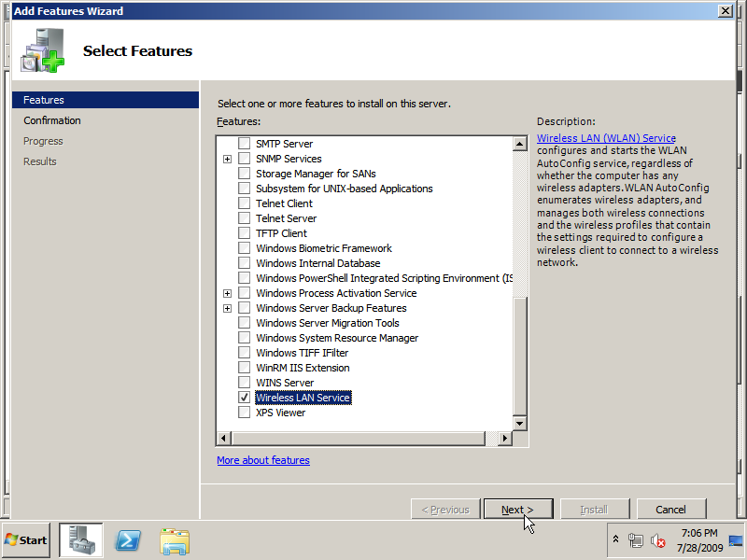Check the SMTP Server feature
This screenshot has width=747, height=560.
click(244, 144)
